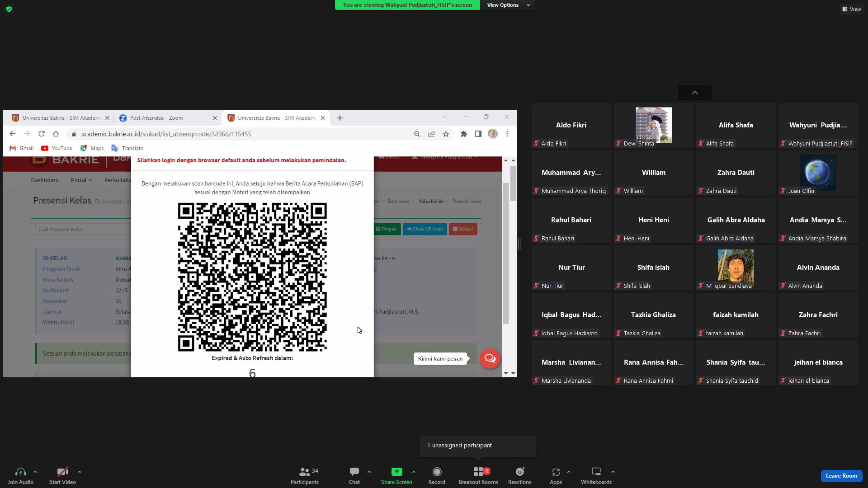Open red chat bubble widget
This screenshot has height=488, width=868.
coord(490,359)
